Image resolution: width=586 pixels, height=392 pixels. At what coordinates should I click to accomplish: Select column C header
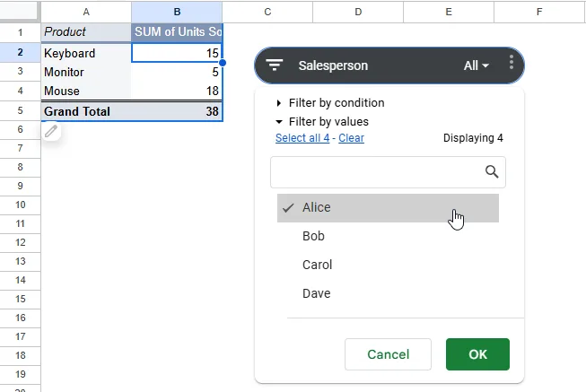click(267, 12)
